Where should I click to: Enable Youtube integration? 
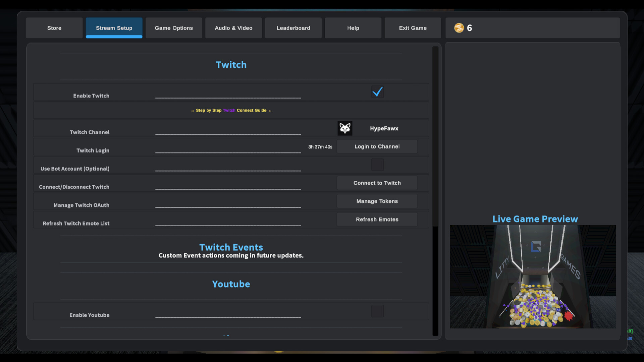[x=378, y=311]
